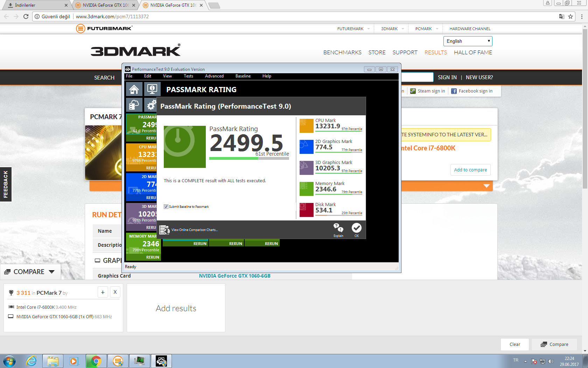Click the green Memory Mark icon
The image size is (588, 368).
coord(306,189)
